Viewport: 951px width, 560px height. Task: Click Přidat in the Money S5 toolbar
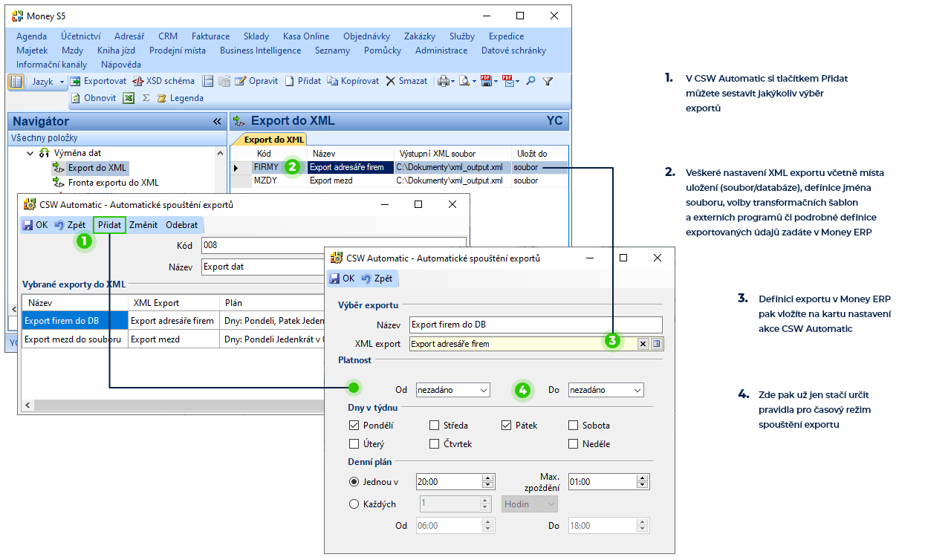pyautogui.click(x=303, y=81)
